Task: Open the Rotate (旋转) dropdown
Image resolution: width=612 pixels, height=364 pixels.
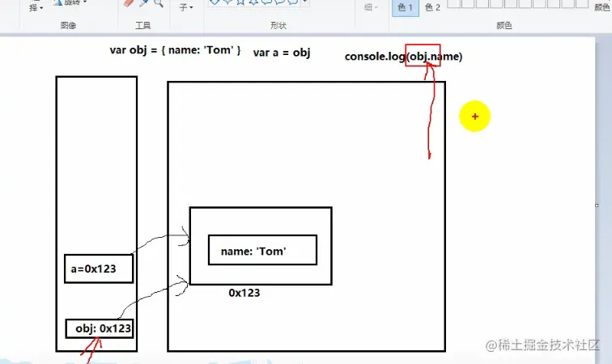Action: click(71, 2)
